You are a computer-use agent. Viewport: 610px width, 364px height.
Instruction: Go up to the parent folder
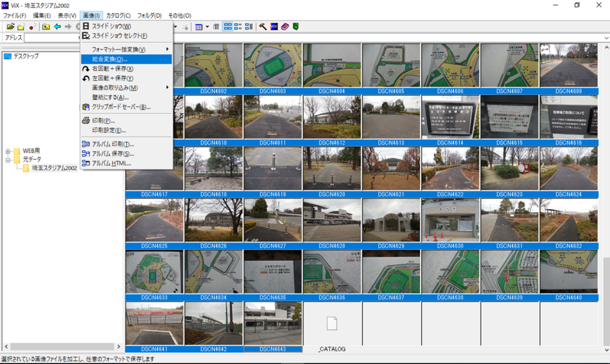click(46, 26)
